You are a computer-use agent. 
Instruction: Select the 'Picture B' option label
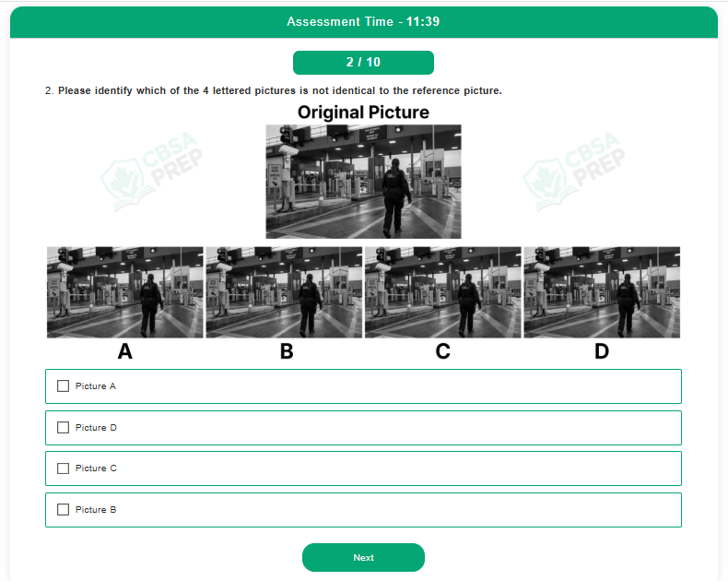[96, 510]
